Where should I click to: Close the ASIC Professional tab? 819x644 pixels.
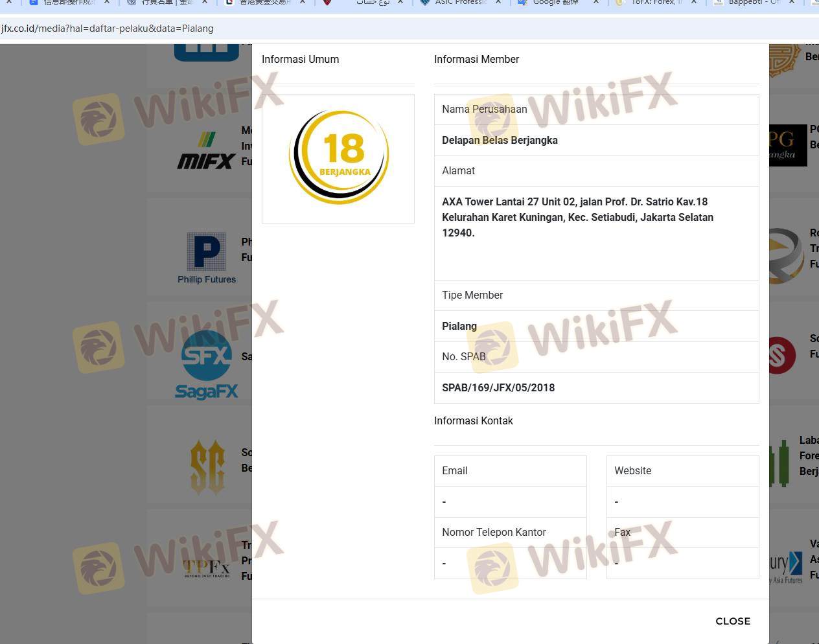pyautogui.click(x=498, y=3)
